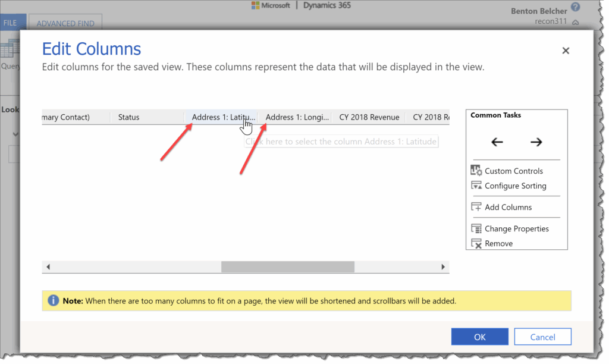Select the CY 2018 Revenue column
The height and width of the screenshot is (364, 609).
[369, 117]
